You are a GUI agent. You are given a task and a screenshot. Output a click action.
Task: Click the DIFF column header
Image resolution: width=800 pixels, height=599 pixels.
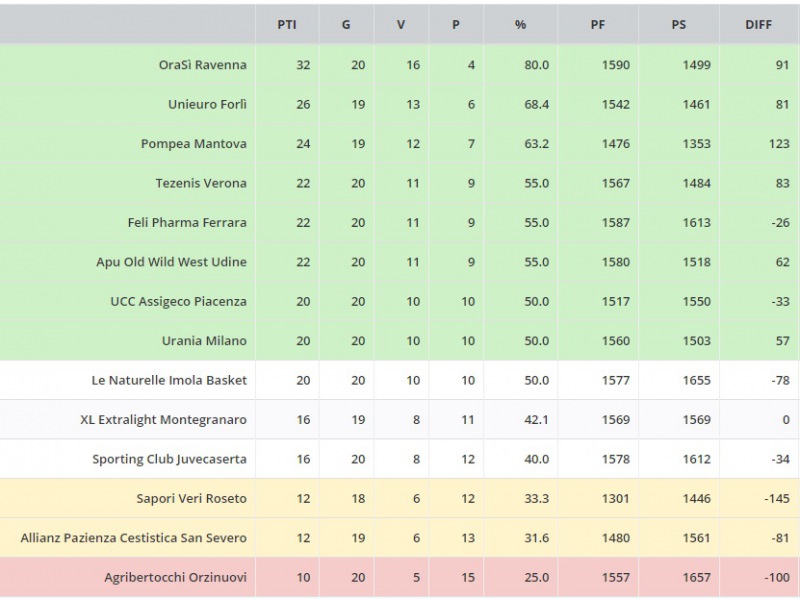click(x=759, y=25)
